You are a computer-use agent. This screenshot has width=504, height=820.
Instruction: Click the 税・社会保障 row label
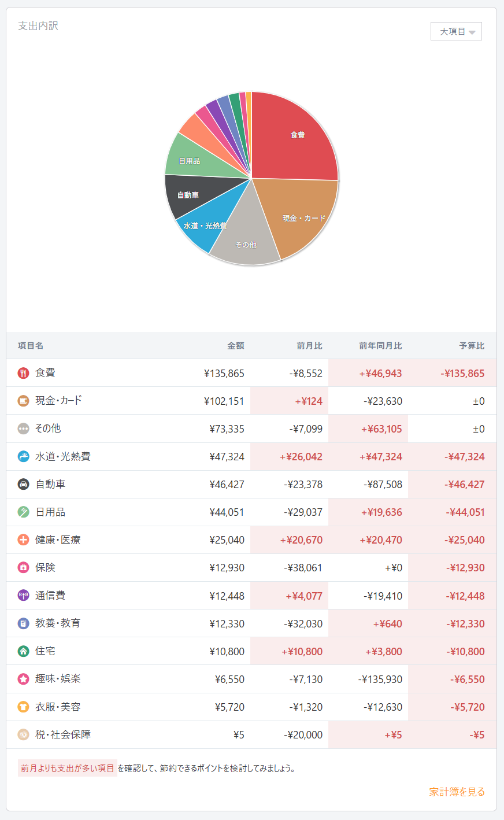point(62,734)
